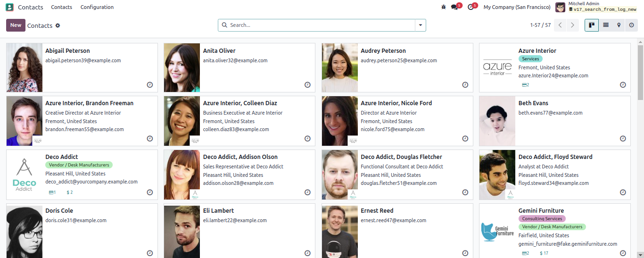Open activity clock on Nicole Ford card
This screenshot has width=644, height=258.
point(465,139)
